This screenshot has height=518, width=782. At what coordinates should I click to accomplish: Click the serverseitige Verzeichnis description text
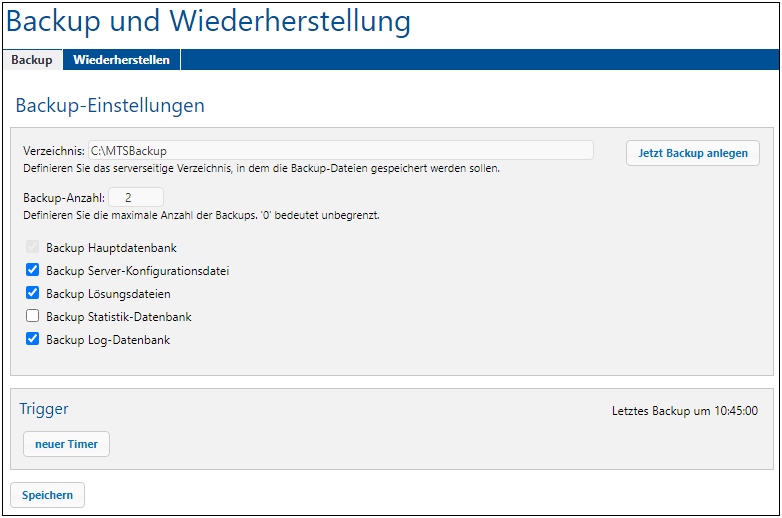pyautogui.click(x=261, y=168)
